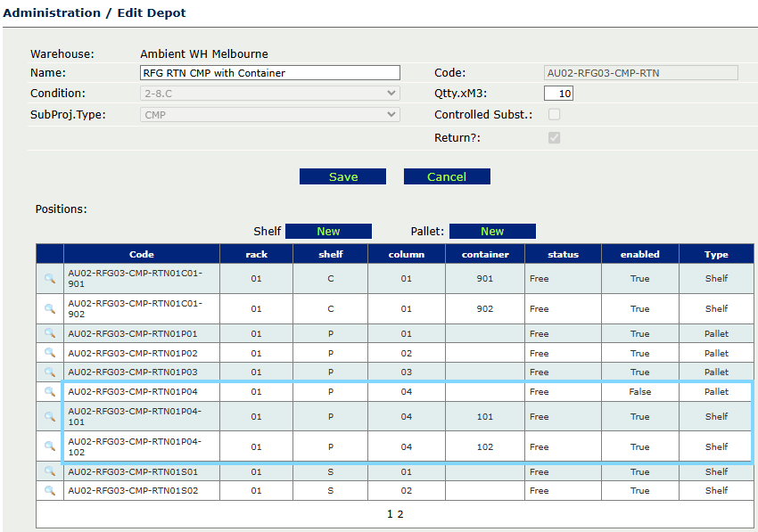Click magnifier icon beside AU02-RFG03-CMP-RTN01P01

click(50, 334)
